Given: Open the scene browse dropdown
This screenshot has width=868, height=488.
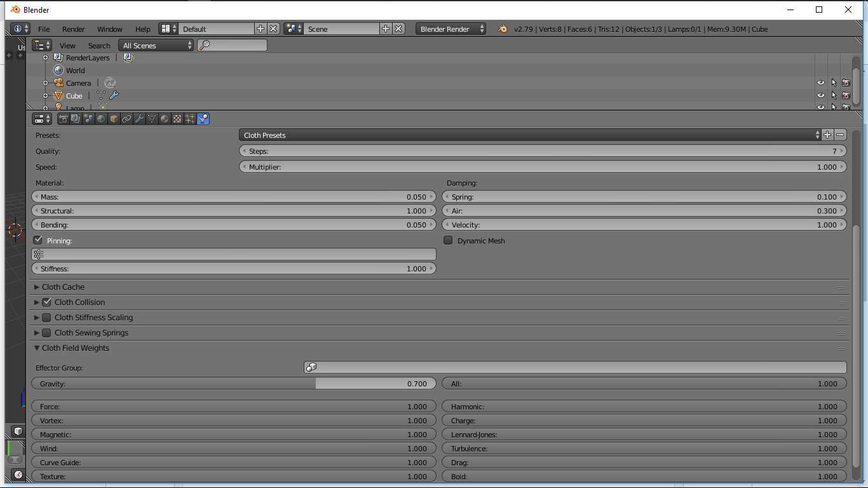Looking at the screenshot, I should click(x=294, y=29).
